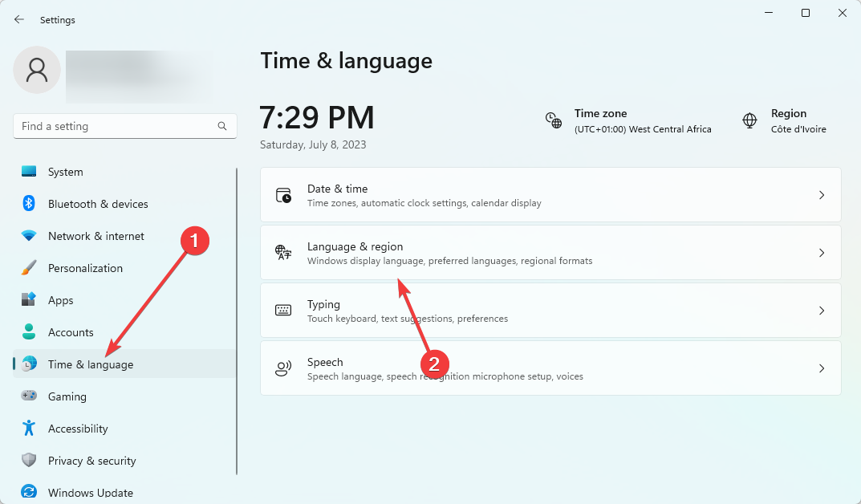Click the user profile avatar icon
This screenshot has height=504, width=861.
coord(37,70)
